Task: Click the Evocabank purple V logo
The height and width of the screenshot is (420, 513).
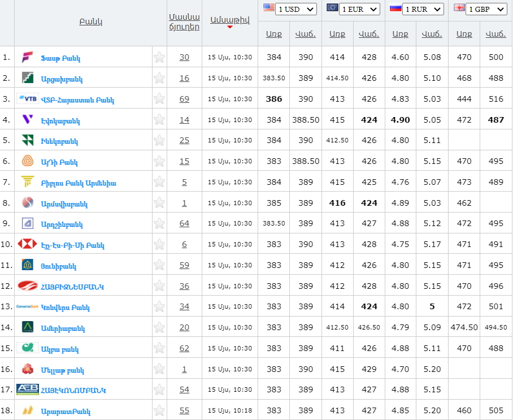Action: pos(28,119)
